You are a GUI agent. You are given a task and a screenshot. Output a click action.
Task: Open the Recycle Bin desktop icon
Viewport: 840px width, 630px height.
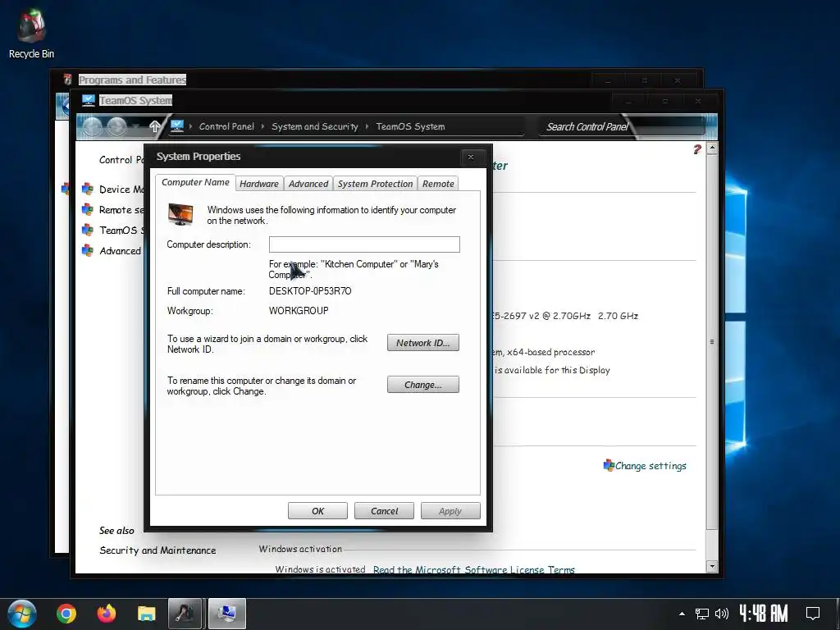(31, 32)
